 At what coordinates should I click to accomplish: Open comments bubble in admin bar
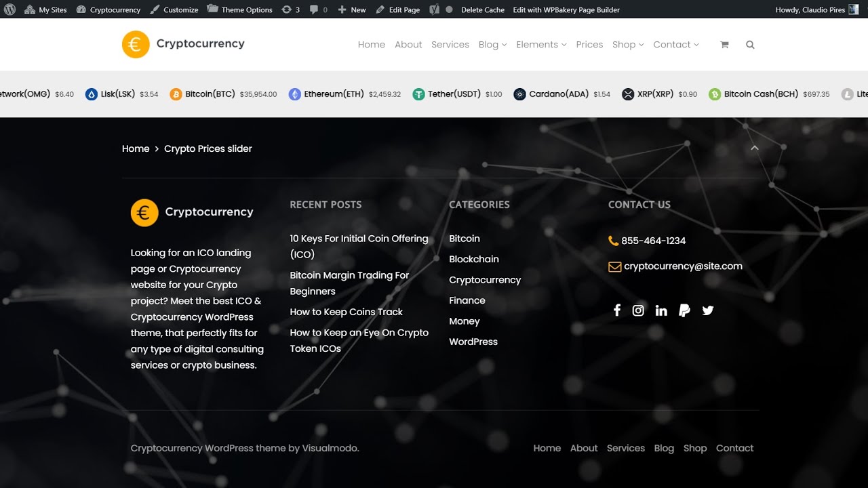coord(318,9)
